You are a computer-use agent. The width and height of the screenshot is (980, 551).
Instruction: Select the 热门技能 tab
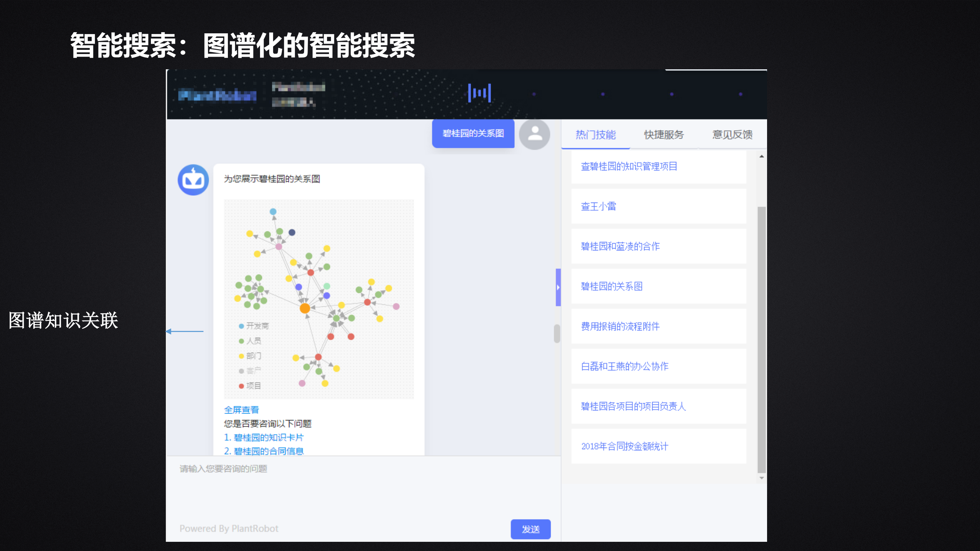coord(595,135)
